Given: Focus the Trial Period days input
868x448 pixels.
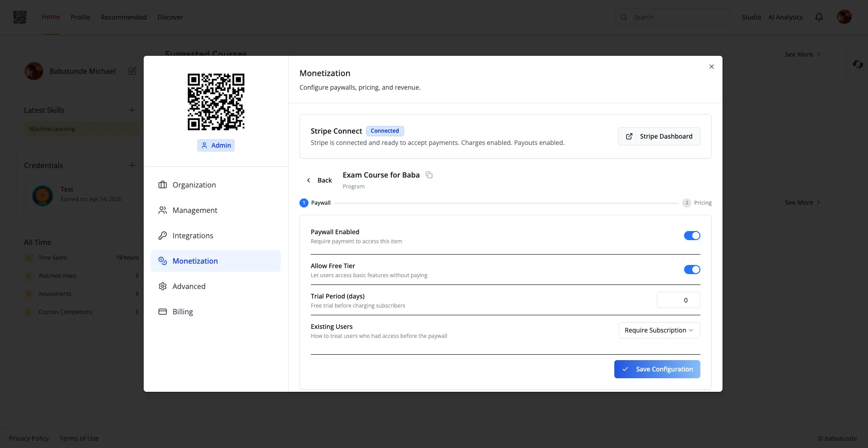Looking at the screenshot, I should [679, 300].
